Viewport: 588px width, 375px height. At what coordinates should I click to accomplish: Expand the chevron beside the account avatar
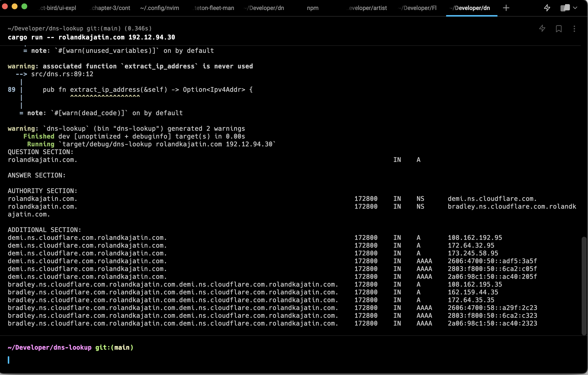coord(575,8)
